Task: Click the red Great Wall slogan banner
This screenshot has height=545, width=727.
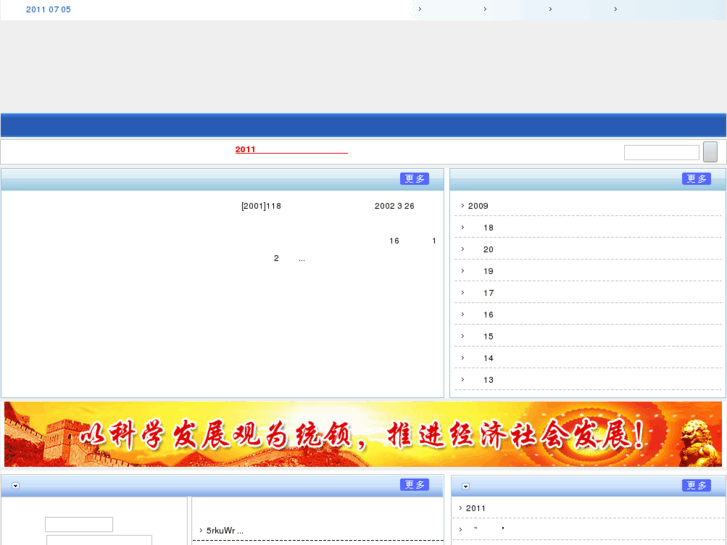Action: coord(363,434)
